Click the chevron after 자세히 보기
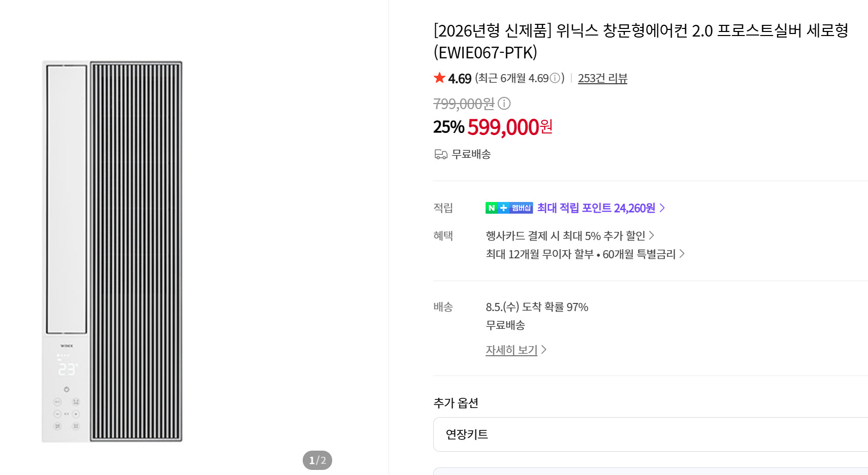This screenshot has width=868, height=475. (x=544, y=350)
